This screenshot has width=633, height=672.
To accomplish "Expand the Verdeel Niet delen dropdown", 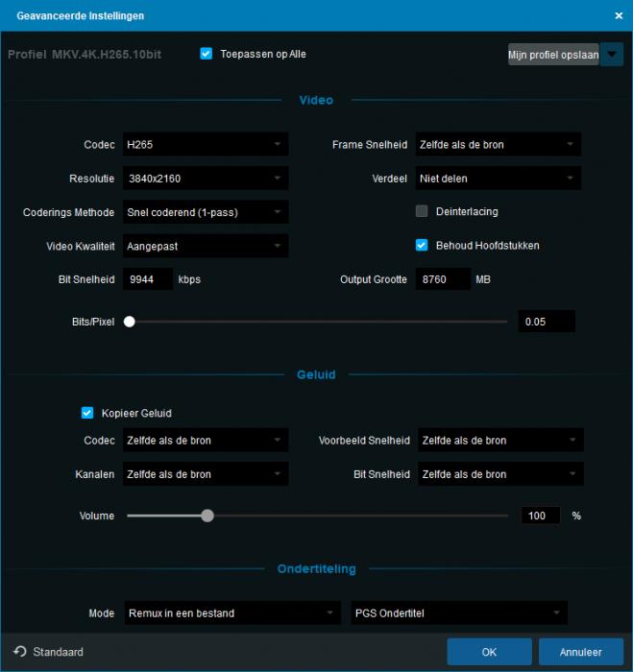I will tap(499, 179).
